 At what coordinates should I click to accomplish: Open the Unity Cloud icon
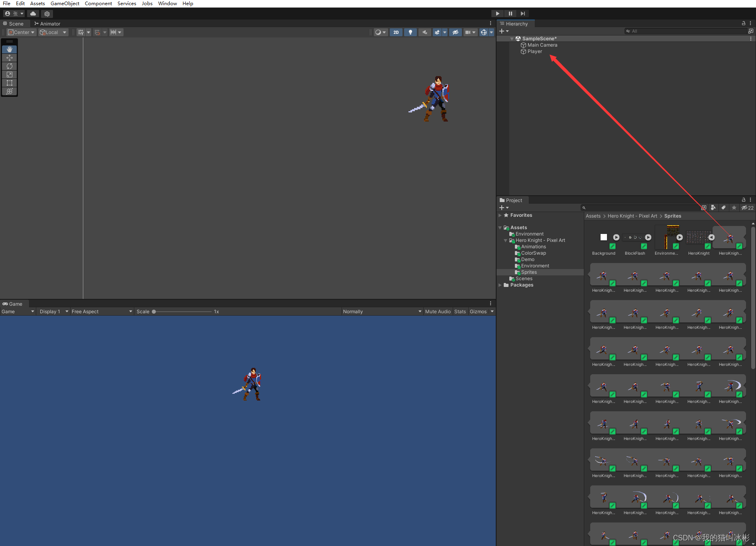(33, 14)
